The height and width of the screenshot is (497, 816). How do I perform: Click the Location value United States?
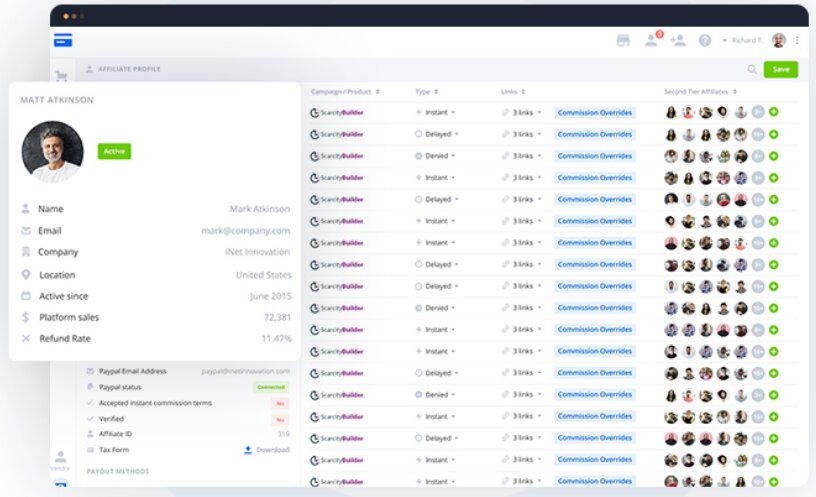pos(263,275)
